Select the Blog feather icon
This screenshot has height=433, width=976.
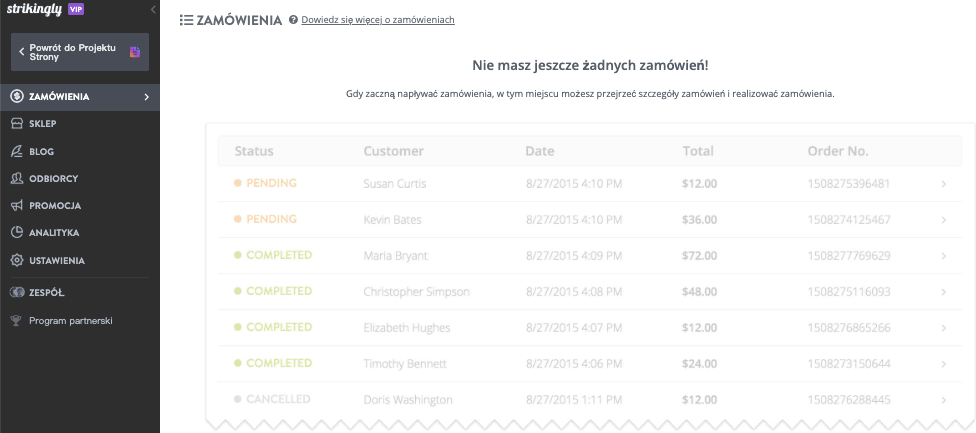point(17,151)
